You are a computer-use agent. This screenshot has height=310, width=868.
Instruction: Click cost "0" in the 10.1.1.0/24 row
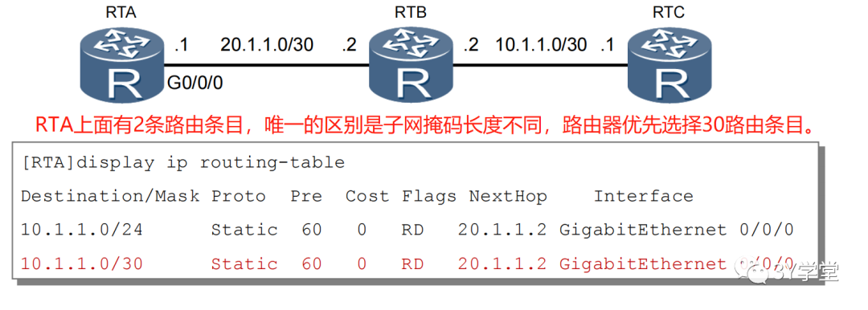pos(362,230)
